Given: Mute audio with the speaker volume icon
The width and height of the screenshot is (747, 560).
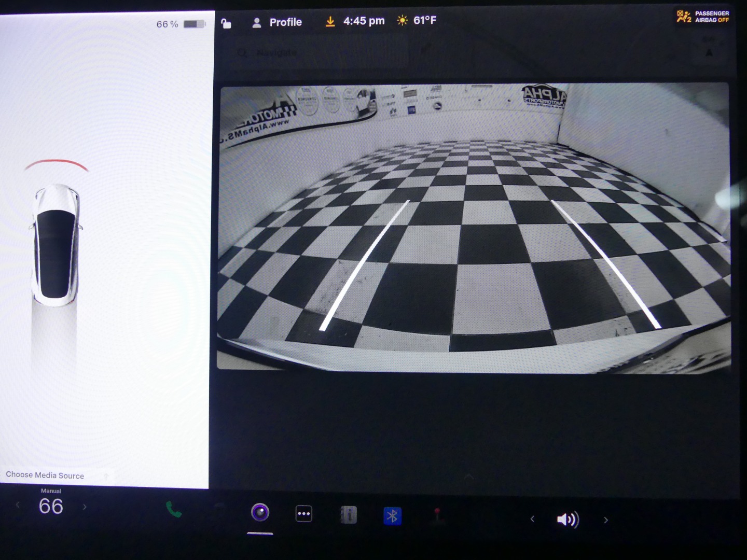Looking at the screenshot, I should click(568, 520).
